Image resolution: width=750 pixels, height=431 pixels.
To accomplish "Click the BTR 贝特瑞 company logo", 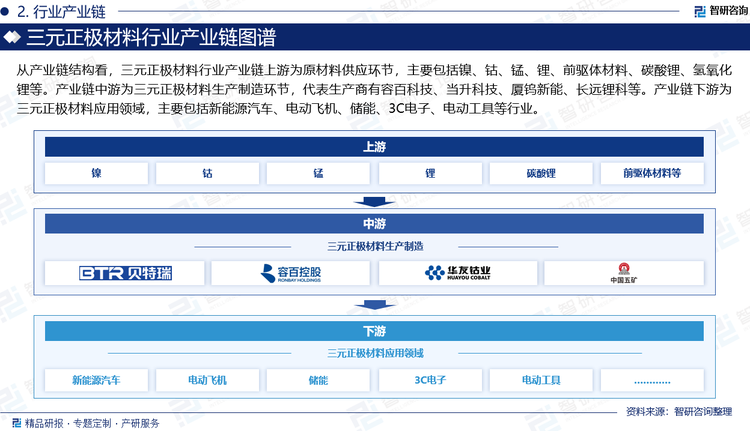I will coord(125,273).
